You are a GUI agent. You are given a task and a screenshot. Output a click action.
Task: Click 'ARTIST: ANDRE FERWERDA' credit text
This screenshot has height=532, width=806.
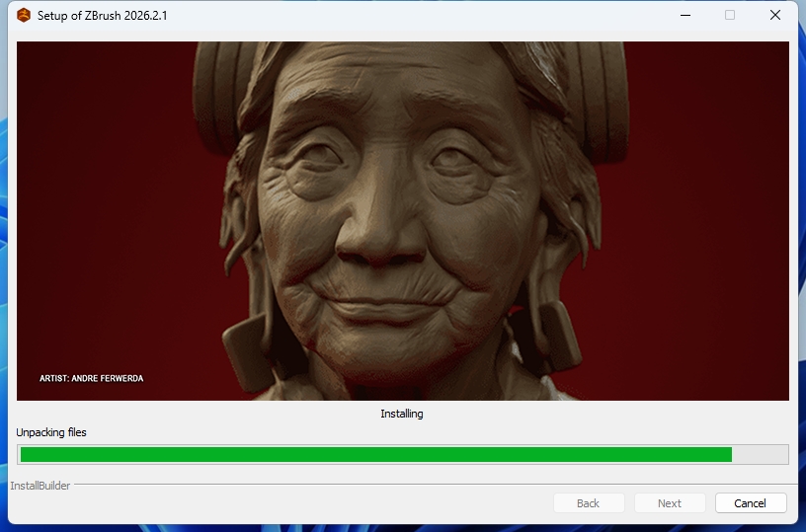pos(92,378)
